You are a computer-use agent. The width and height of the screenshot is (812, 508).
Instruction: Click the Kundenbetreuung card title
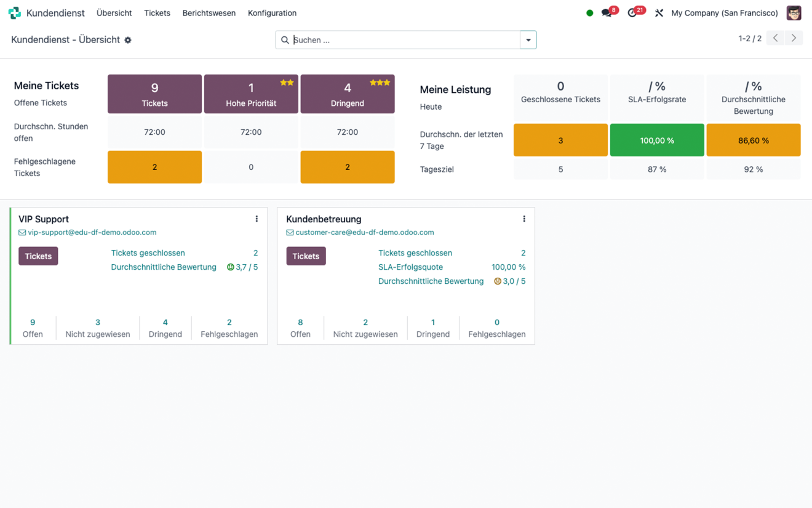[324, 219]
